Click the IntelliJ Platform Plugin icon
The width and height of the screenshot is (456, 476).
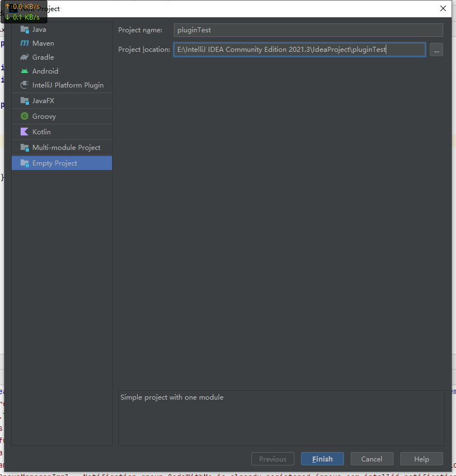pos(25,85)
